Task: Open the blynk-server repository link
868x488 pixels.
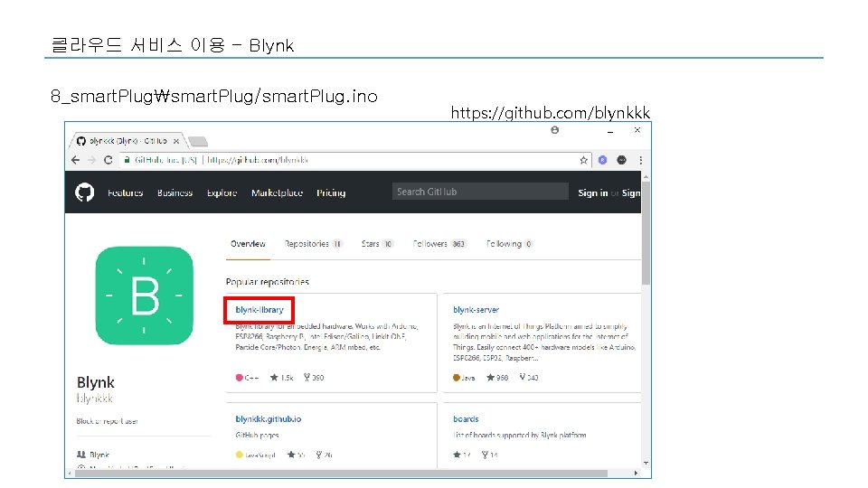Action: pyautogui.click(x=476, y=310)
